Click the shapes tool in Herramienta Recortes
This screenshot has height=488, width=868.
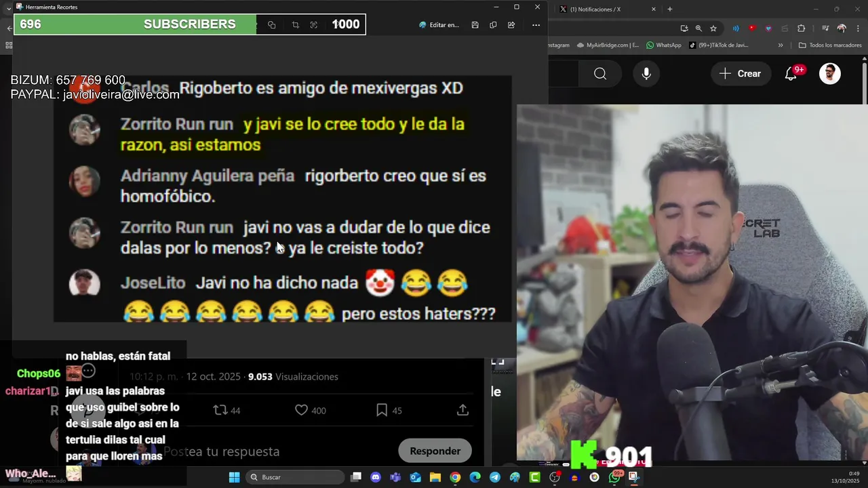click(x=272, y=25)
